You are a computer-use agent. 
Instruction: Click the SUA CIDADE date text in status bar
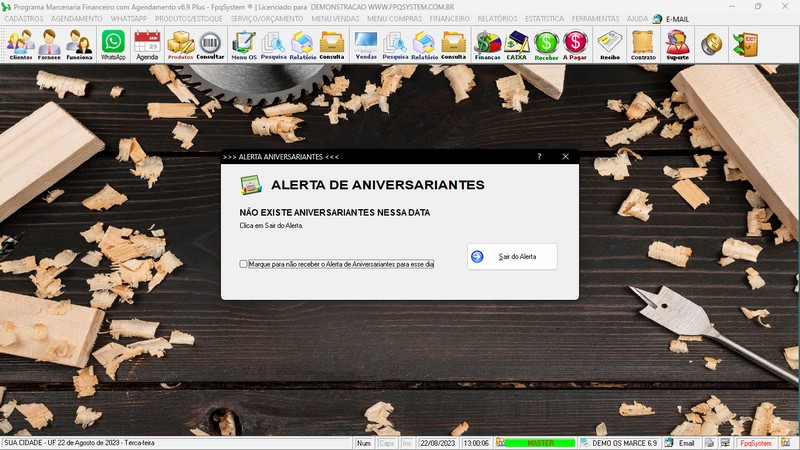pyautogui.click(x=79, y=443)
